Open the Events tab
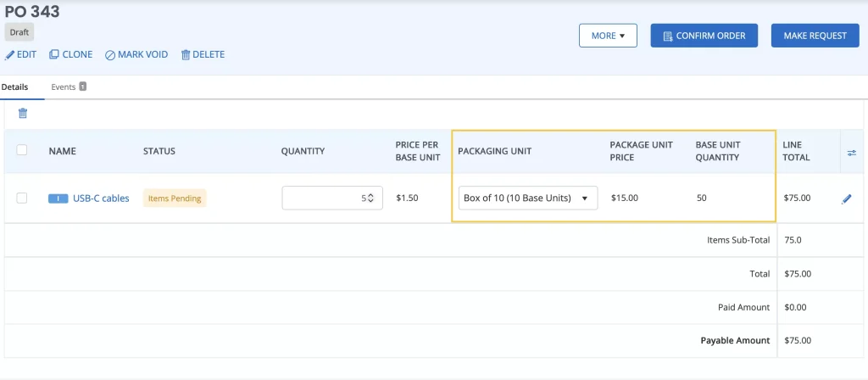The width and height of the screenshot is (868, 380). pos(68,87)
